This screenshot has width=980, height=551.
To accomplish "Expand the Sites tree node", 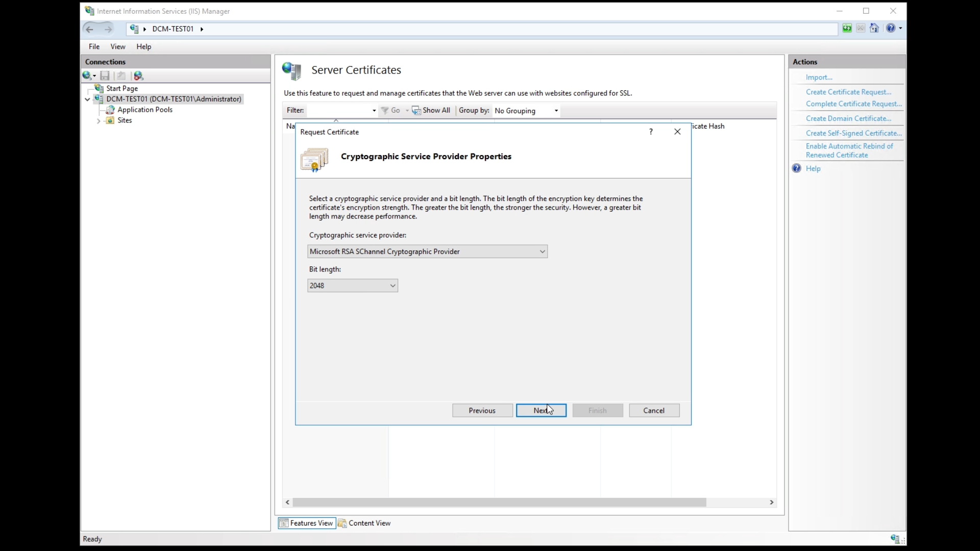I will (99, 121).
